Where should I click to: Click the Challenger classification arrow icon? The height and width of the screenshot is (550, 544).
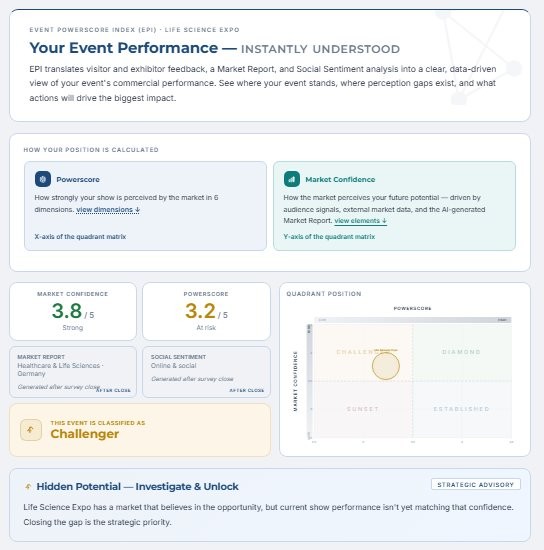pos(31,430)
